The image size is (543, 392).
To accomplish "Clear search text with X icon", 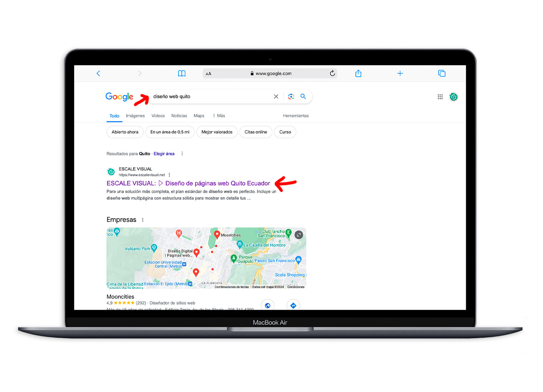I will click(276, 97).
